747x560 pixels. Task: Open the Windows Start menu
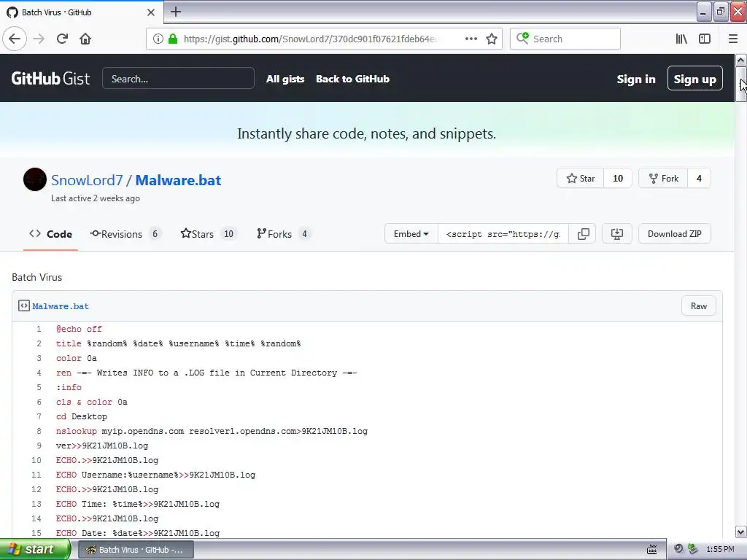pyautogui.click(x=35, y=549)
